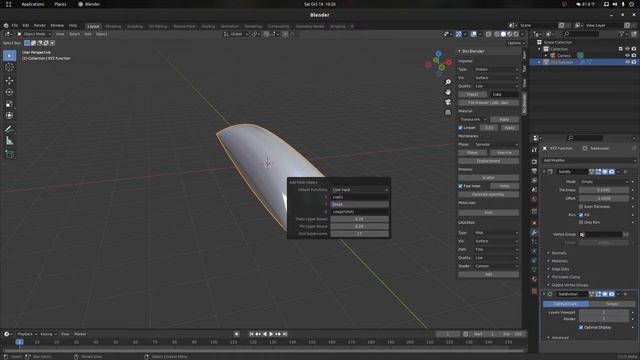
Task: Click the Displacement button
Action: [x=489, y=161]
